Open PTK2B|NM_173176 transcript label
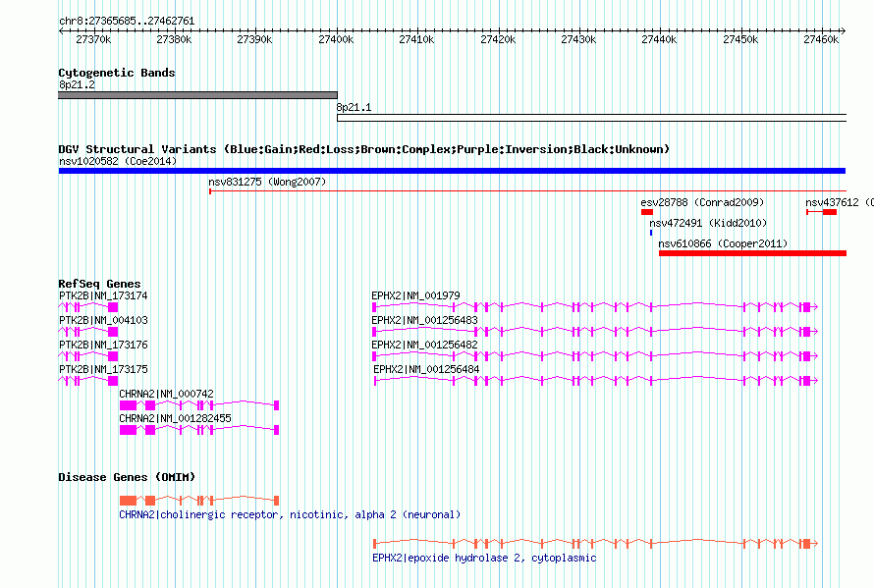Screen dimensions: 874x588 pyautogui.click(x=103, y=345)
